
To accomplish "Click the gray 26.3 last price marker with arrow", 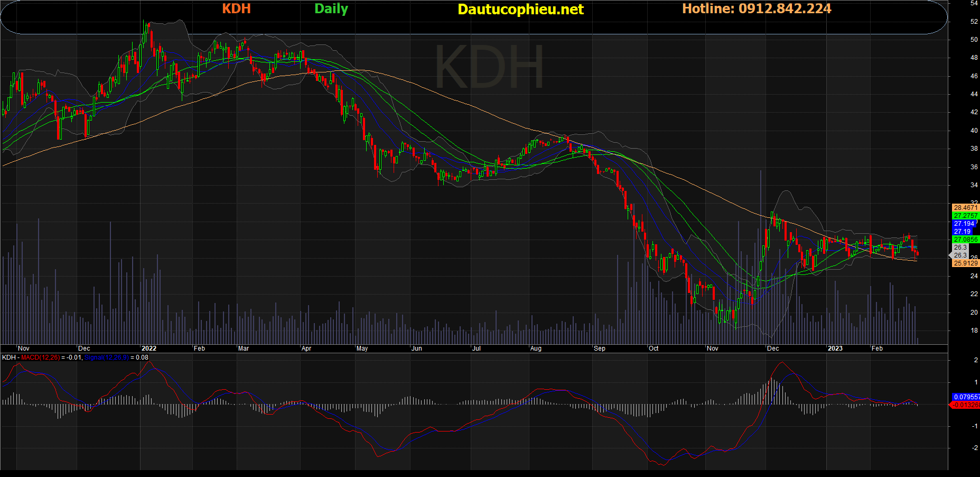I will [960, 255].
